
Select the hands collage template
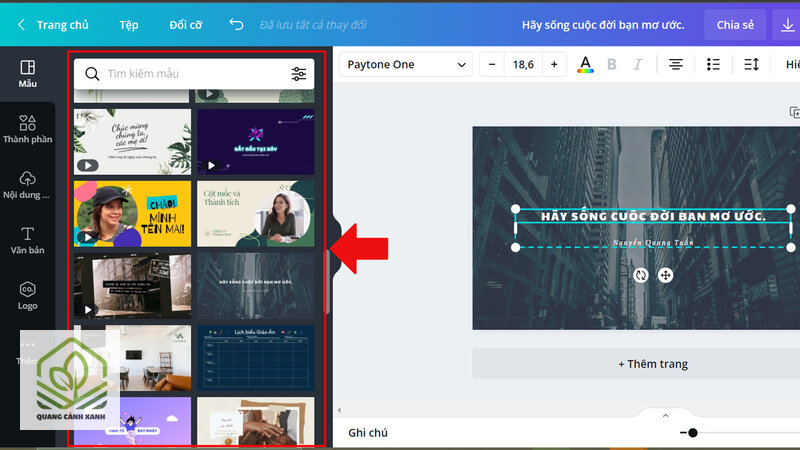[x=256, y=422]
